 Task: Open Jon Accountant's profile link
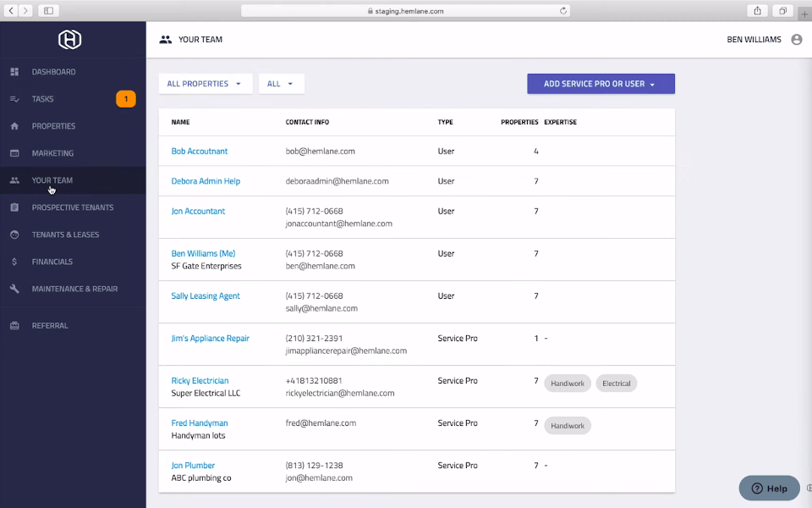[x=198, y=211]
